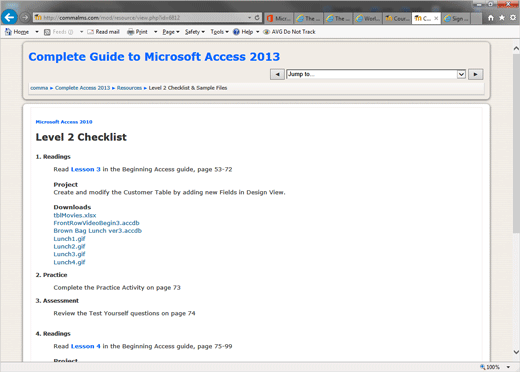The height and width of the screenshot is (372, 520).
Task: Download Lunch1.gif file
Action: tap(69, 239)
